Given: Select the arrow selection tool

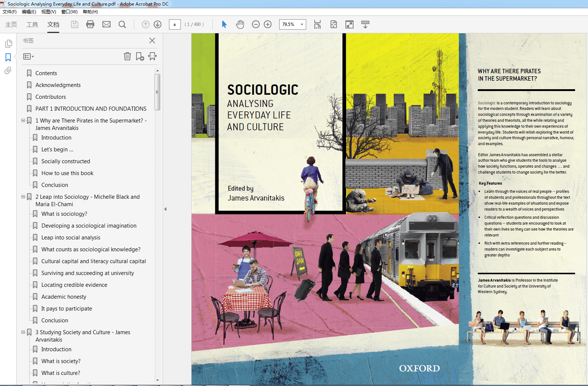Looking at the screenshot, I should click(224, 24).
